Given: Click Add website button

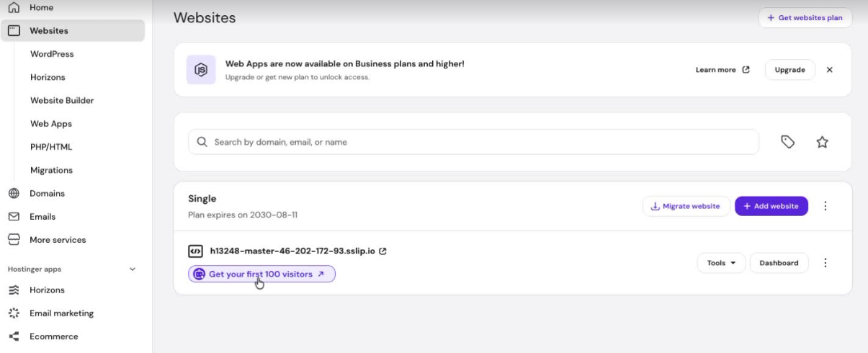Looking at the screenshot, I should tap(771, 206).
